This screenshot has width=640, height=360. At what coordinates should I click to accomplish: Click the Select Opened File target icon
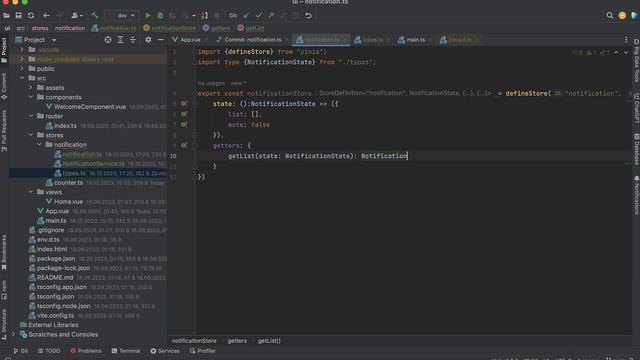tap(108, 40)
